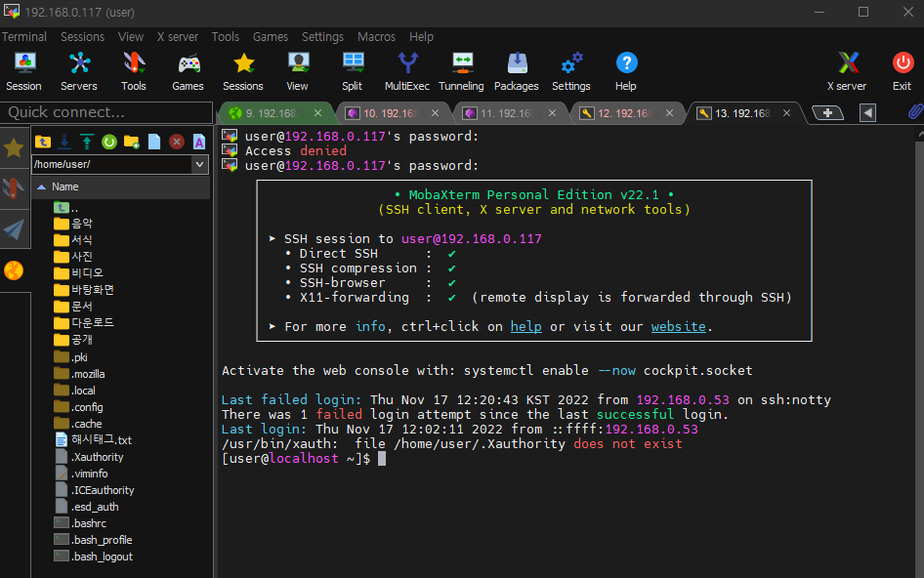Select the .ICEauthority file

point(95,490)
